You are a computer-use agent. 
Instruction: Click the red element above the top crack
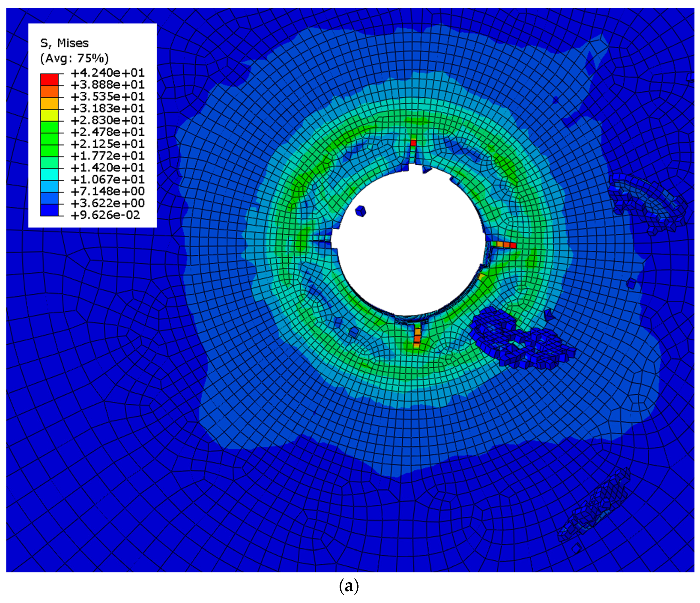pos(413,143)
